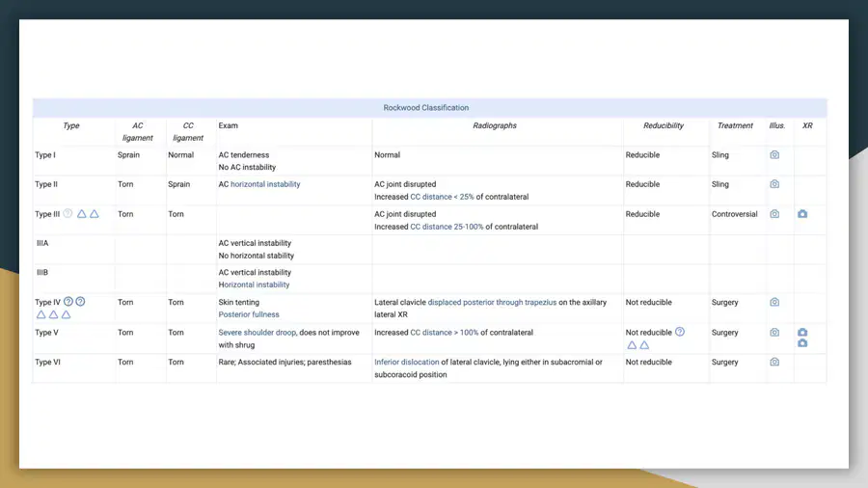View the upper Type V X-ray icon

tap(802, 333)
